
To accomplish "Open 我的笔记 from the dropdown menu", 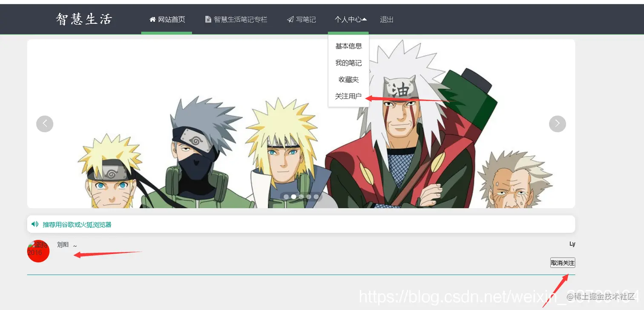I will (348, 63).
